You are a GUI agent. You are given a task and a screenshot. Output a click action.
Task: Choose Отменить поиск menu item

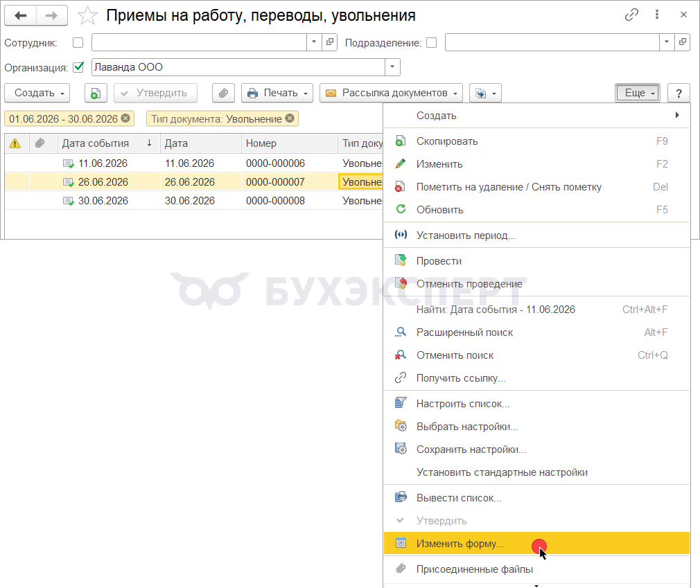coord(536,355)
